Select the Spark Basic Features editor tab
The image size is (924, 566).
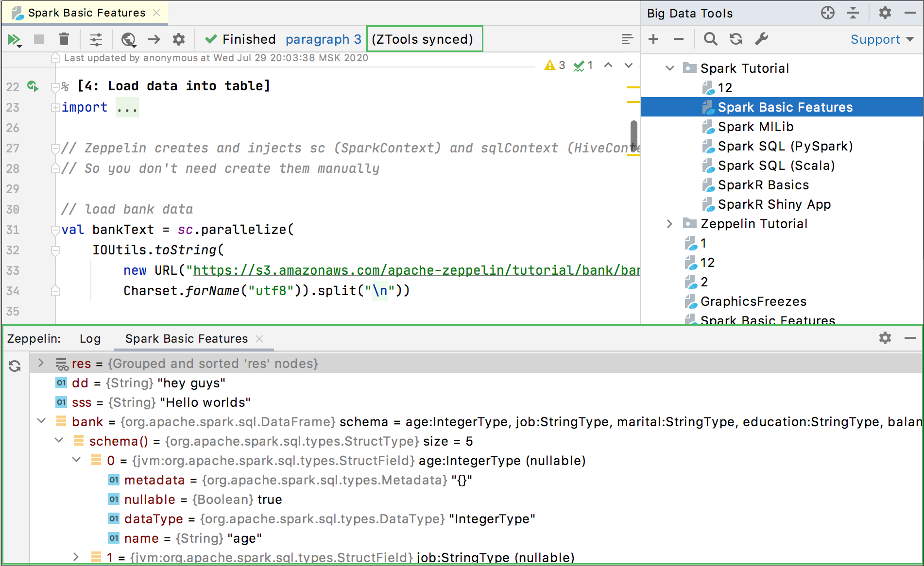pos(86,13)
